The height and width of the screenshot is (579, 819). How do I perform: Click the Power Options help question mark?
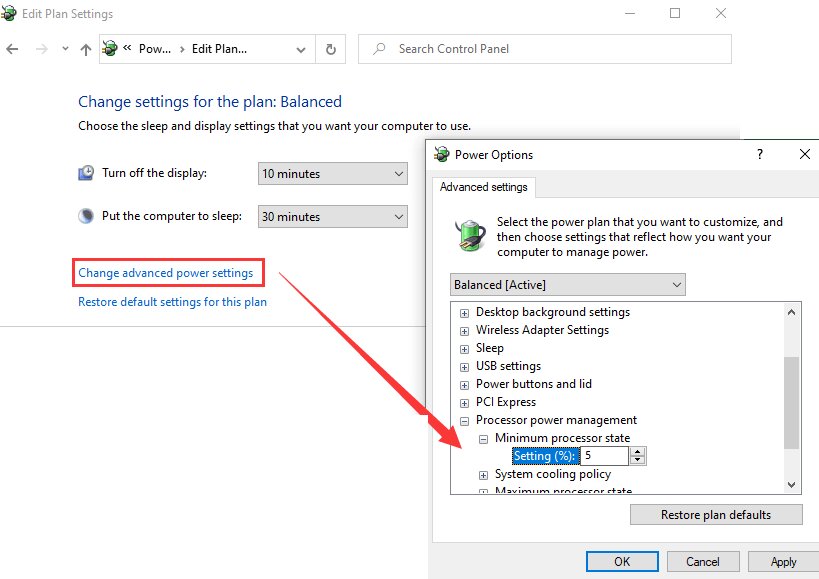point(760,154)
